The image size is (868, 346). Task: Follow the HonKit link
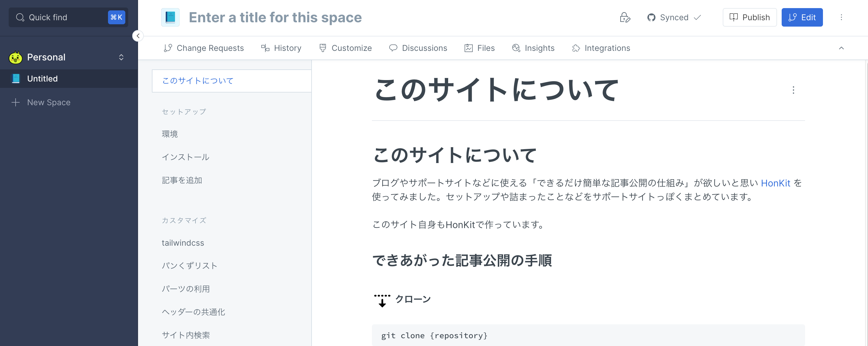(x=775, y=183)
